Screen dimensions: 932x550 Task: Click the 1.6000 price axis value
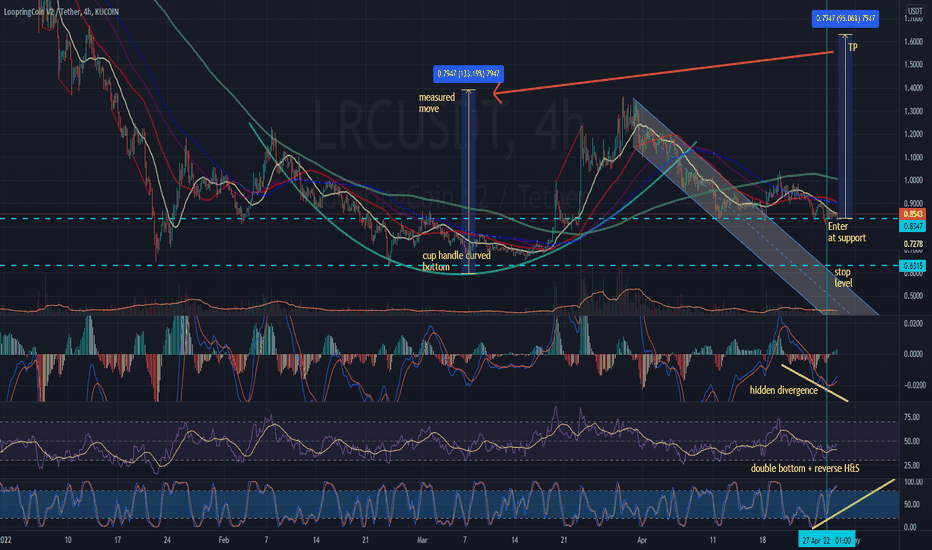914,42
